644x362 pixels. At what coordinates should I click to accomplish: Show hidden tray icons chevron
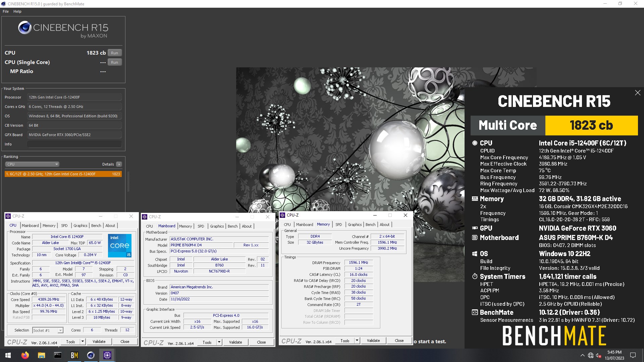point(582,356)
